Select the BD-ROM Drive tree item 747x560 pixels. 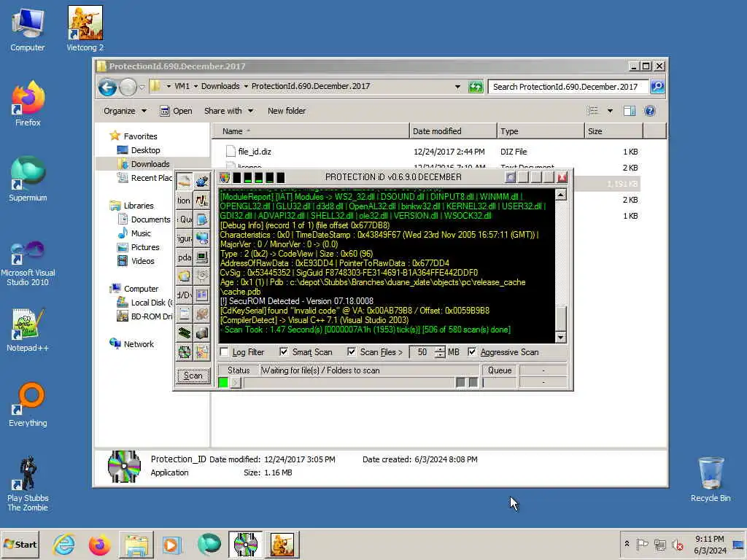152,316
